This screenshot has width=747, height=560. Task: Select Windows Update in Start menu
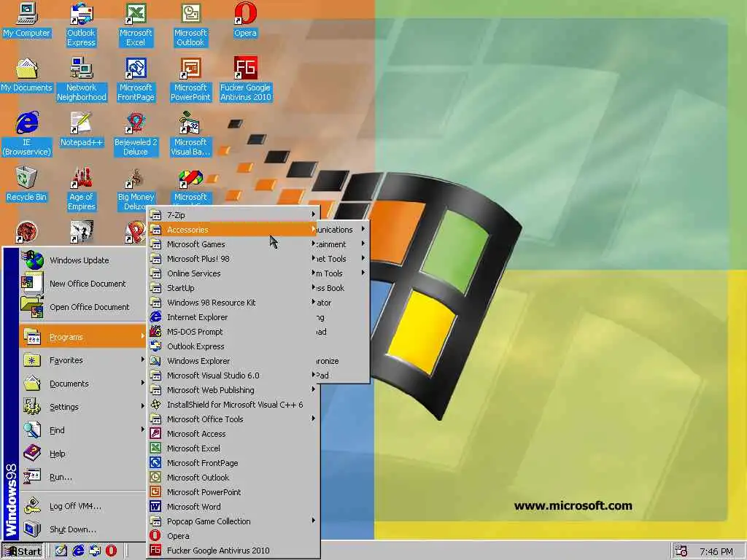[83, 260]
